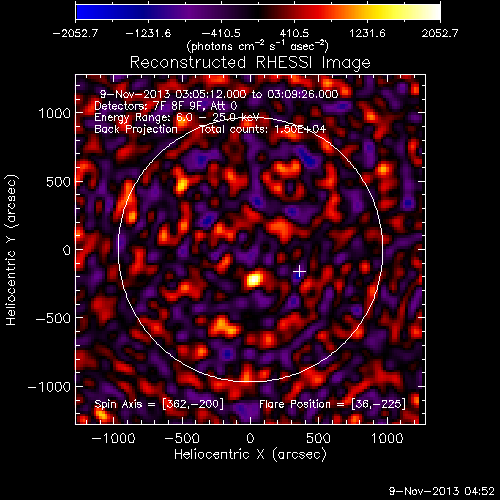Click the Y-axis tick label -1000

coord(50,387)
